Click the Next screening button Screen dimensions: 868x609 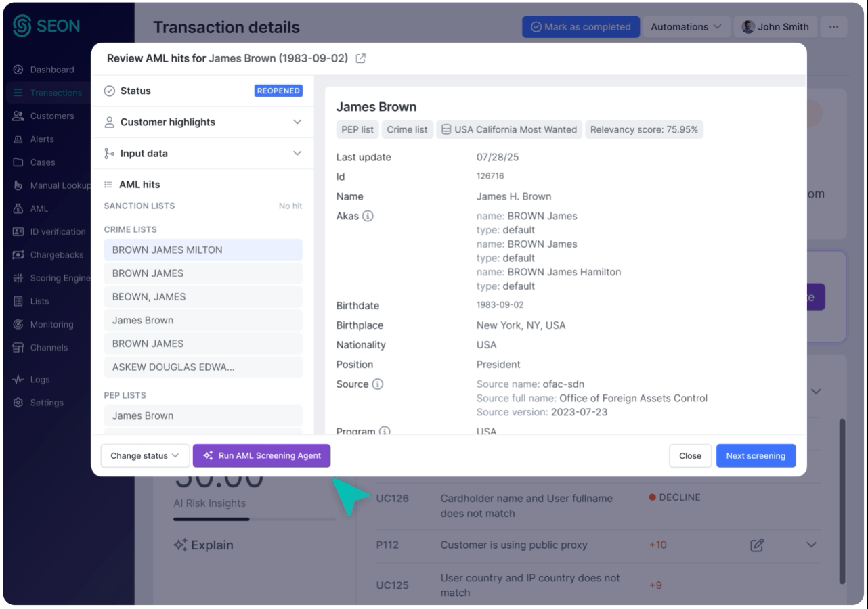tap(756, 456)
